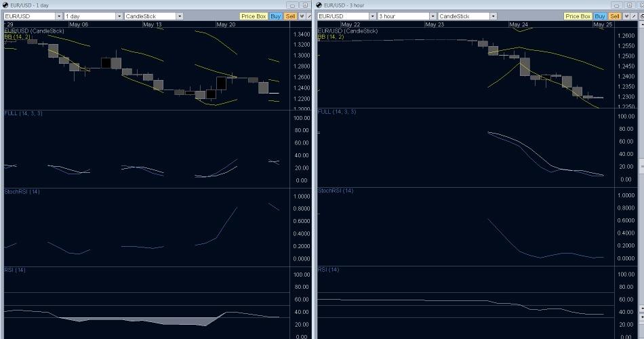Click the scroll-up arrow of the 3 hour chart scrollbar

point(641,24)
